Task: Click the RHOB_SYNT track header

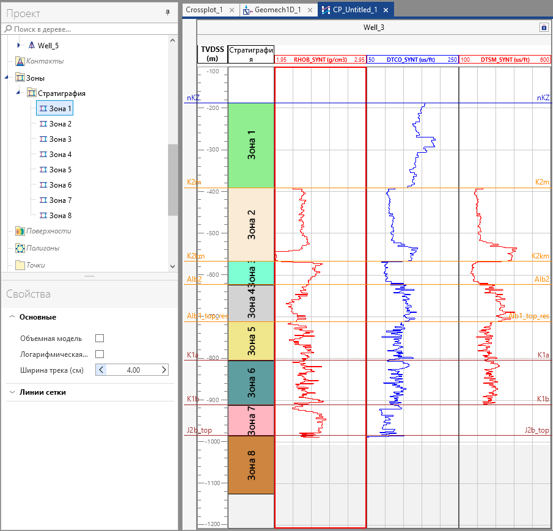Action: pyautogui.click(x=320, y=59)
